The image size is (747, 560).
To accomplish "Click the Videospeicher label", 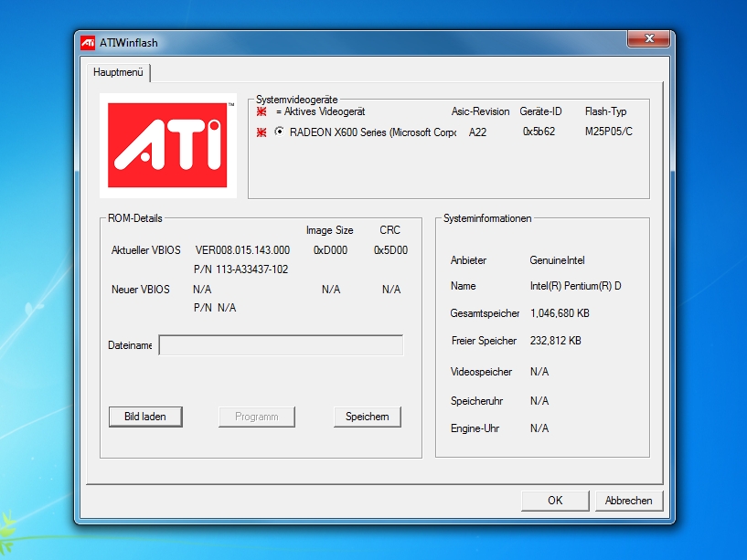I will tap(481, 372).
